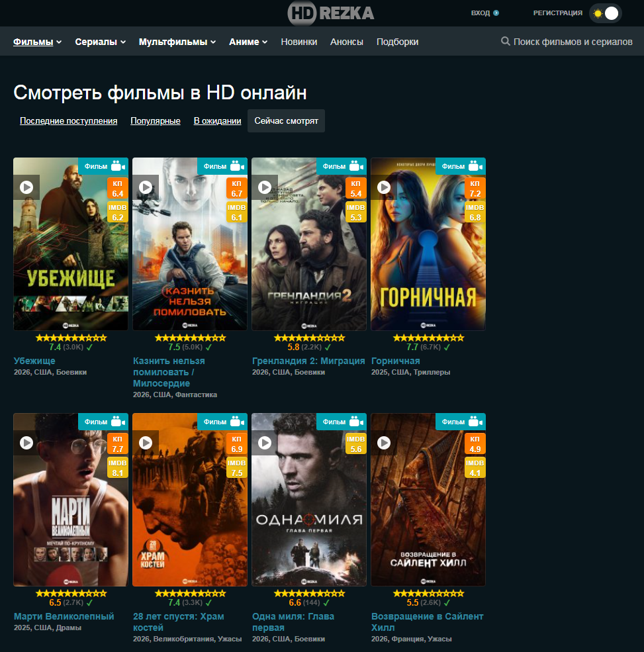
Task: Open Возвращение в Сайлент Хилл link
Action: click(428, 622)
